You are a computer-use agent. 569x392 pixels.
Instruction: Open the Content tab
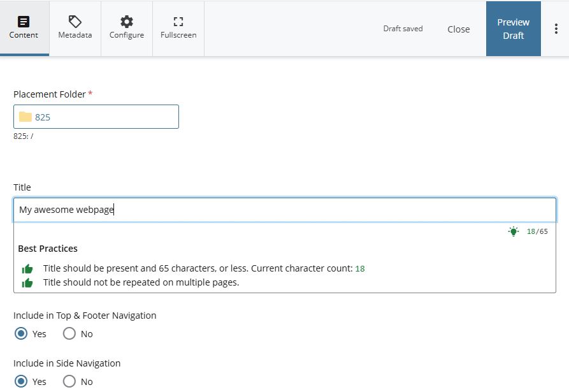tap(24, 28)
